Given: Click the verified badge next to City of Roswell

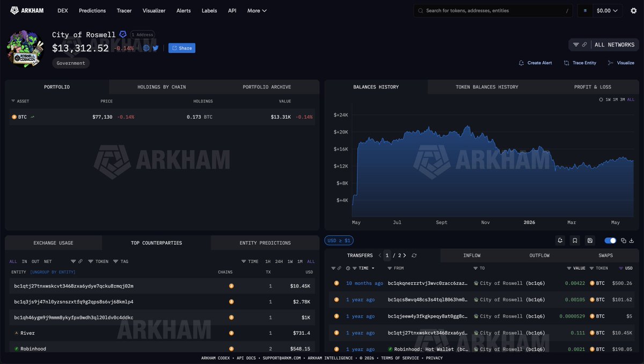Looking at the screenshot, I should click(123, 34).
